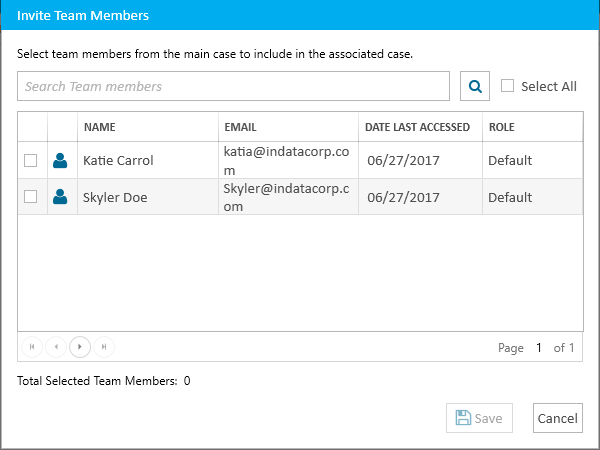Click the email katia@indatacorp.com
This screenshot has height=450, width=600.
(x=286, y=161)
